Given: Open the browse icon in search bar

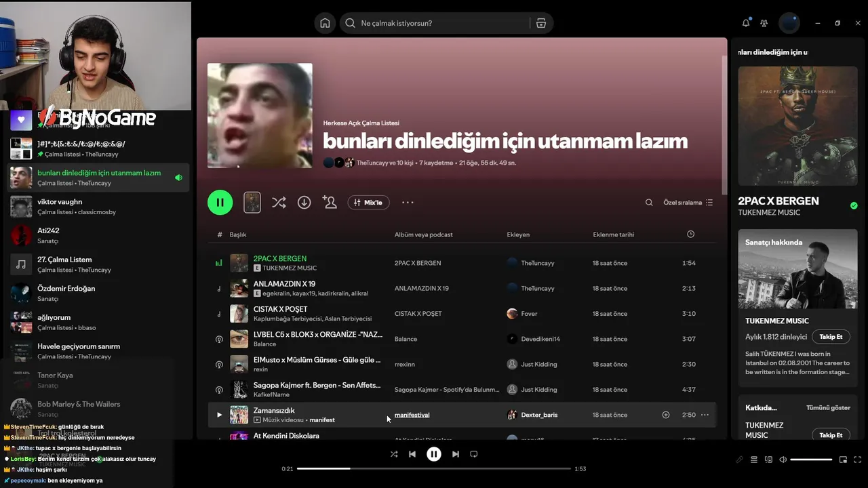Looking at the screenshot, I should [541, 23].
